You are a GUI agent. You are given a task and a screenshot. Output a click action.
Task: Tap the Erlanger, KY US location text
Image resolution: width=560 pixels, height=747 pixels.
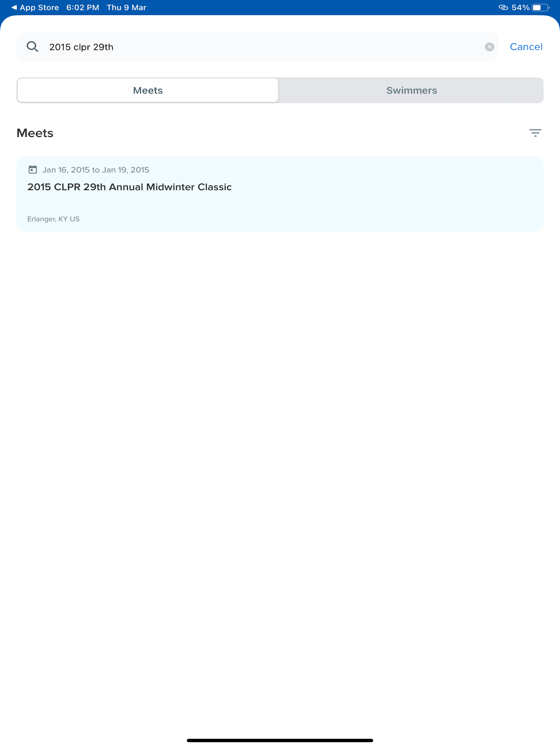(53, 219)
